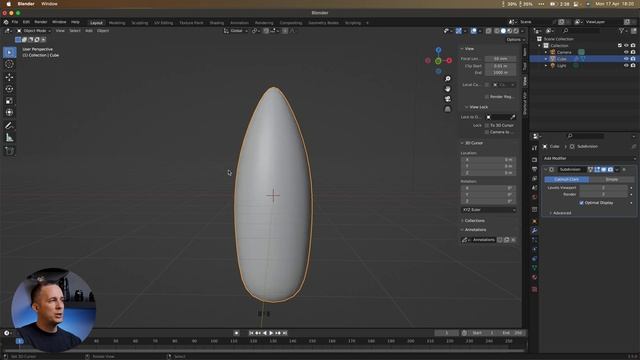
Task: Select the Transform tool
Action: [9, 112]
